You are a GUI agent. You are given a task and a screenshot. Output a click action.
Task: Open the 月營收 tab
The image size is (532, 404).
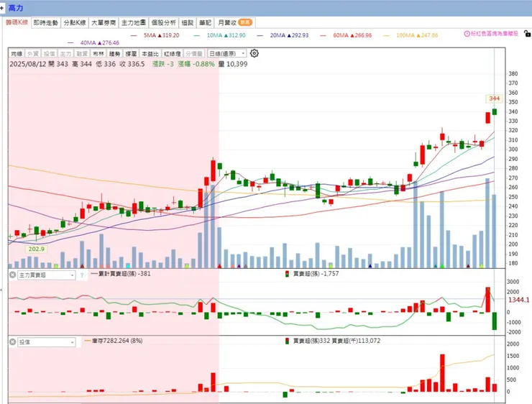pos(235,23)
